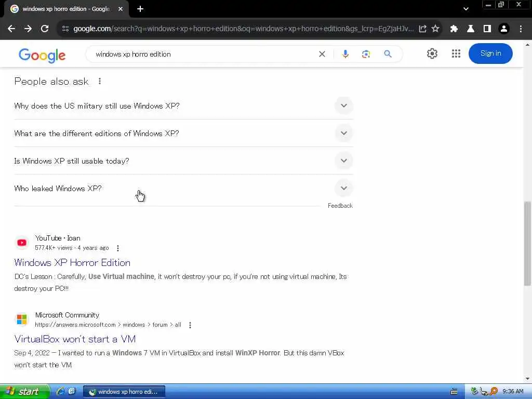
Task: Click the Google search text field
Action: tap(204, 54)
